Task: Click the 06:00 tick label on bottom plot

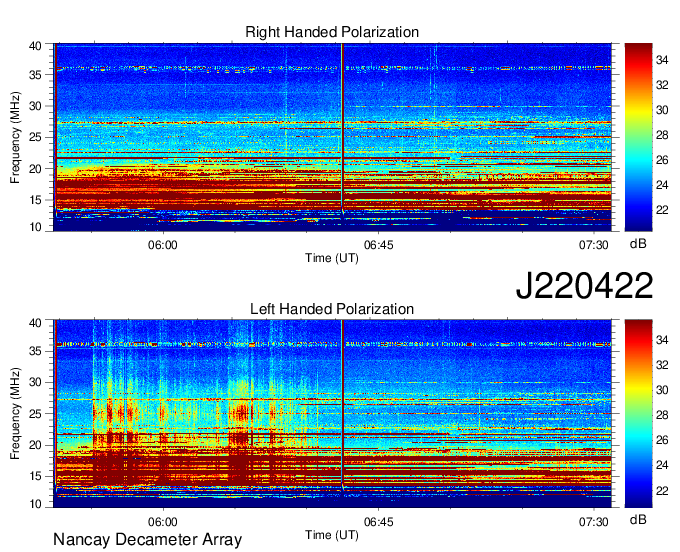Action: (163, 522)
